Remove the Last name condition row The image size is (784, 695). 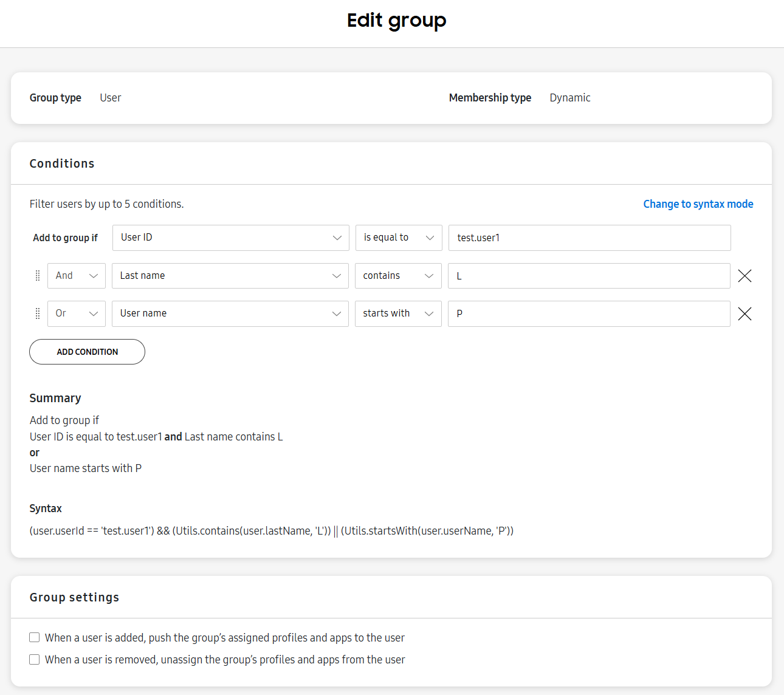[x=744, y=276]
